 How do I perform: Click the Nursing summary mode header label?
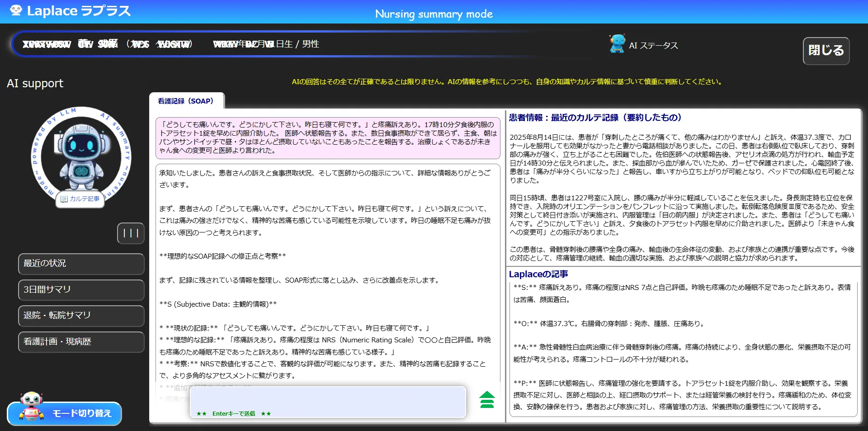click(x=434, y=14)
